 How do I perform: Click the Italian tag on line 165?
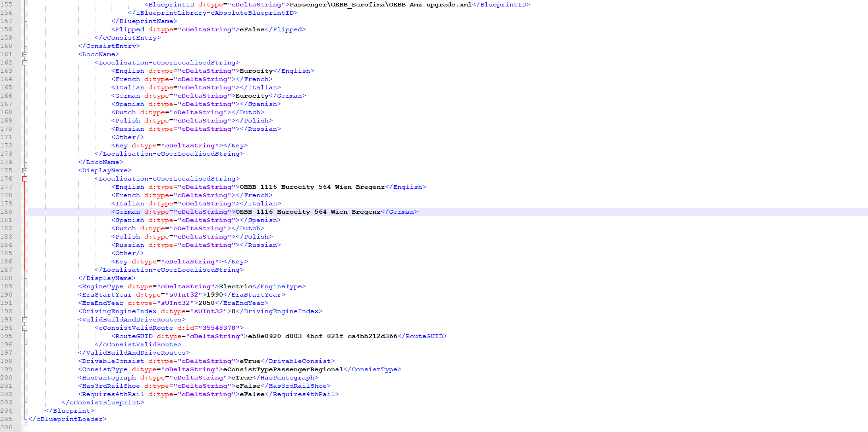(x=196, y=88)
